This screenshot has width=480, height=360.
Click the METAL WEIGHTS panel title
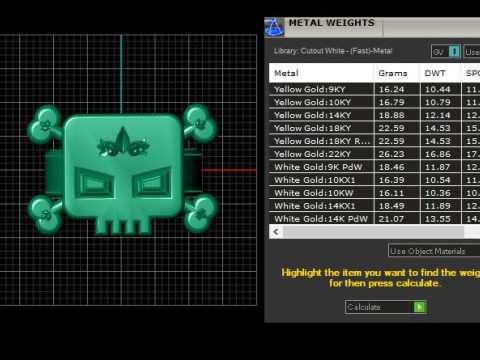click(x=332, y=23)
